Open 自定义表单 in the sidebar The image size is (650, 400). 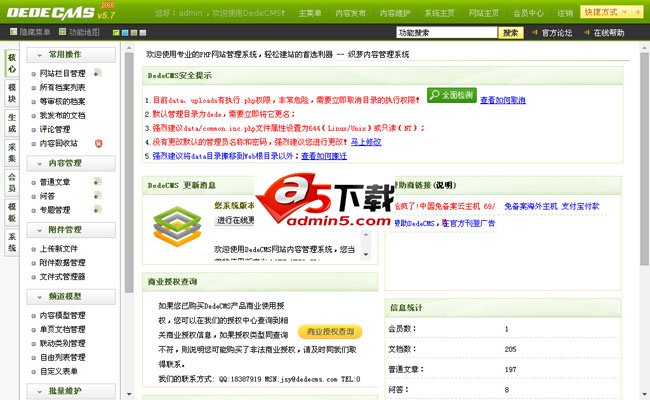[58, 371]
